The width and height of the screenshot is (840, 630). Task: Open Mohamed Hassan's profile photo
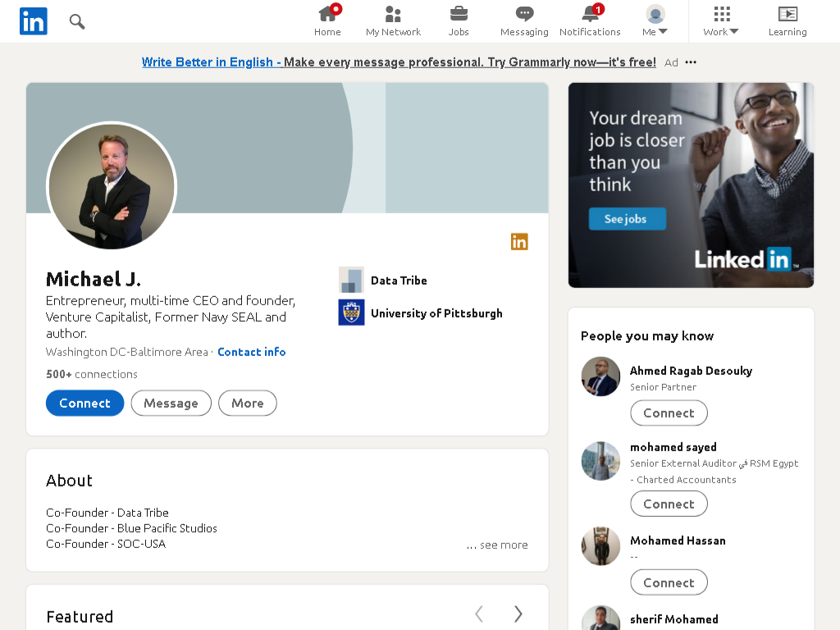pos(600,546)
